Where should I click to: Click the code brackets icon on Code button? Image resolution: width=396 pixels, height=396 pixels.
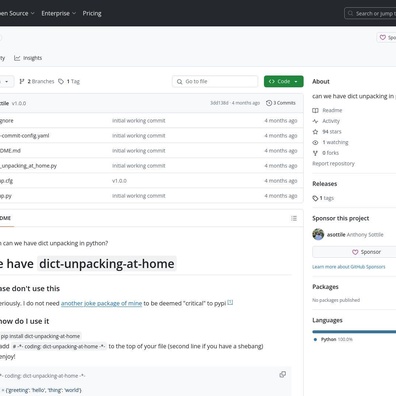tap(272, 81)
